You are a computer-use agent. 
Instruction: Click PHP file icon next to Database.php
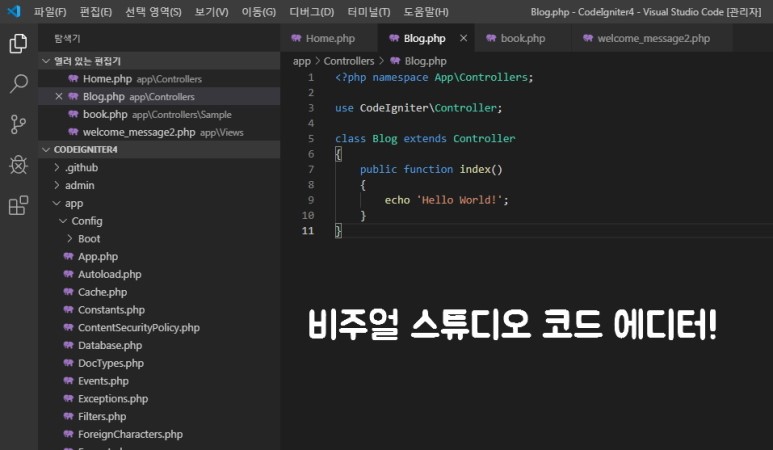click(69, 345)
